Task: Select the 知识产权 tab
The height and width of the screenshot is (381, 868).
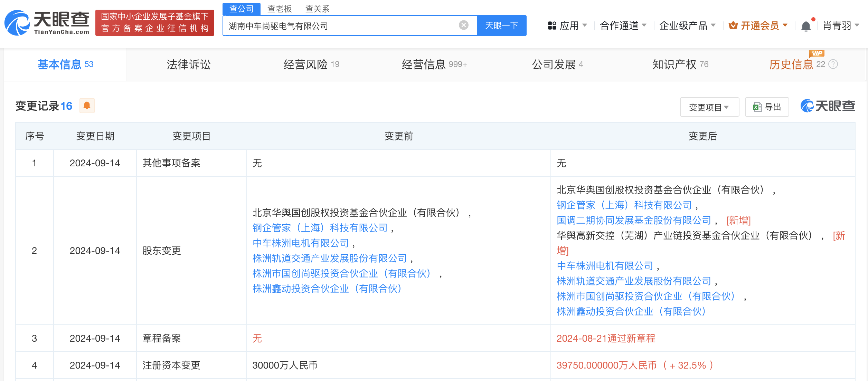Action: tap(680, 65)
